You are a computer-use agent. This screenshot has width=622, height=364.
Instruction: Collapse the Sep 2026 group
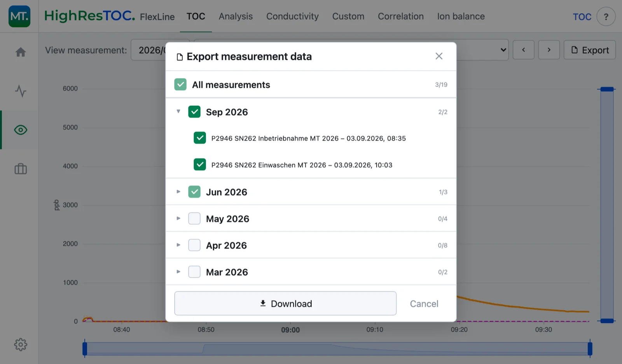[178, 111]
